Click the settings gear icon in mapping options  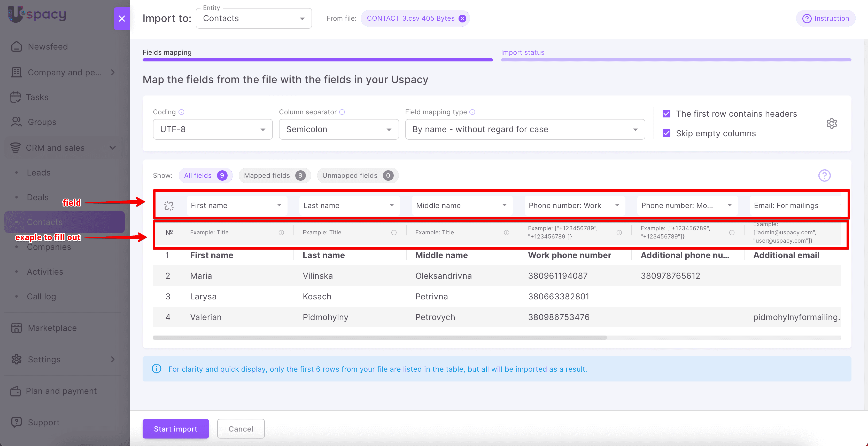[x=831, y=124]
